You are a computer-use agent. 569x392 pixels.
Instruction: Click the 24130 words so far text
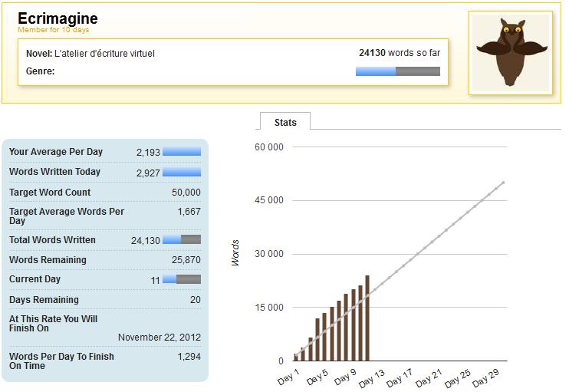[399, 54]
